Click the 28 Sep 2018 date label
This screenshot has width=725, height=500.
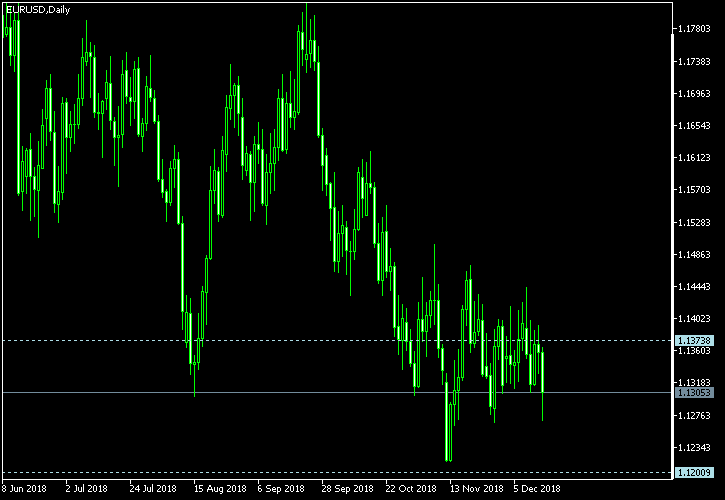[347, 488]
